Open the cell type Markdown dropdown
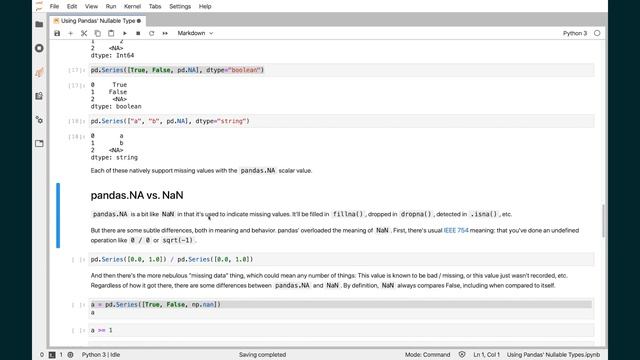 (195, 33)
